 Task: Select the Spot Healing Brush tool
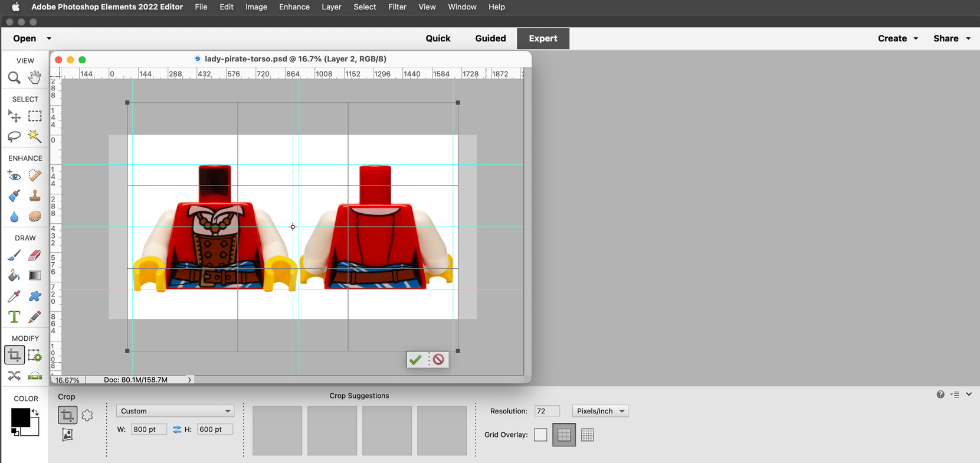35,175
